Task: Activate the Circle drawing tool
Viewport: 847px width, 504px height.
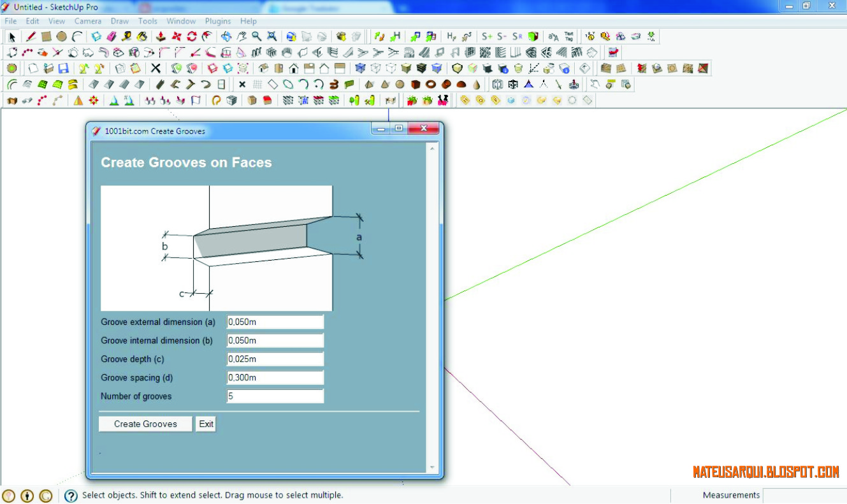Action: point(61,36)
